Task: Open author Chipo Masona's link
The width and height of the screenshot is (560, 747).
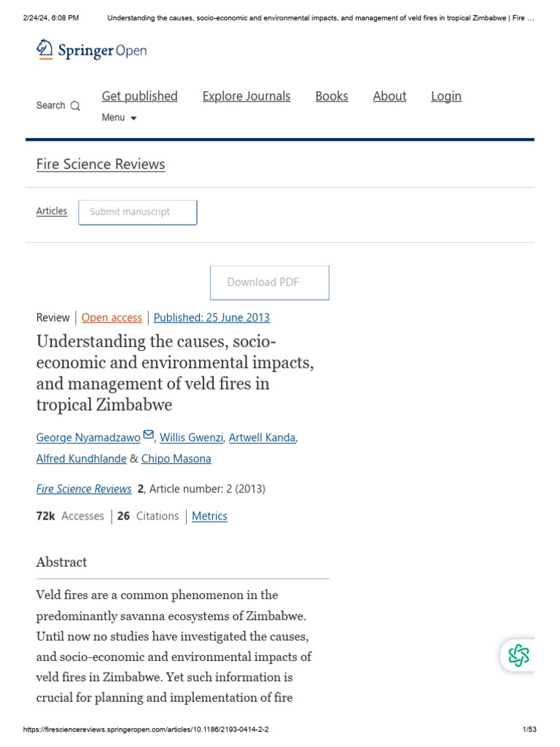Action: (x=176, y=459)
